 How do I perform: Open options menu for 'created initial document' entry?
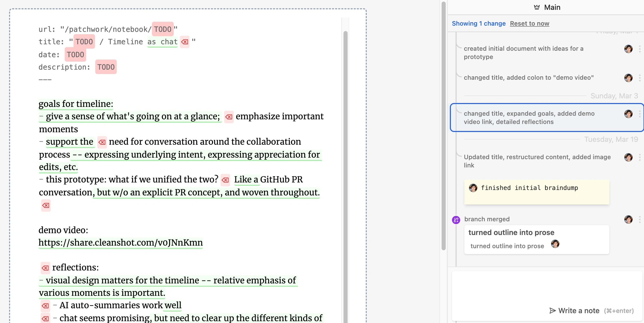tap(640, 49)
